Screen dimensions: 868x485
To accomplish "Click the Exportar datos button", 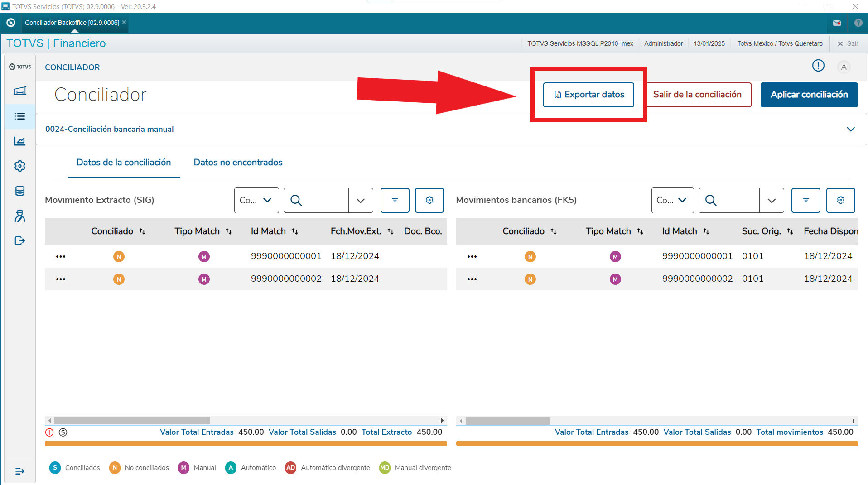I will click(x=588, y=95).
